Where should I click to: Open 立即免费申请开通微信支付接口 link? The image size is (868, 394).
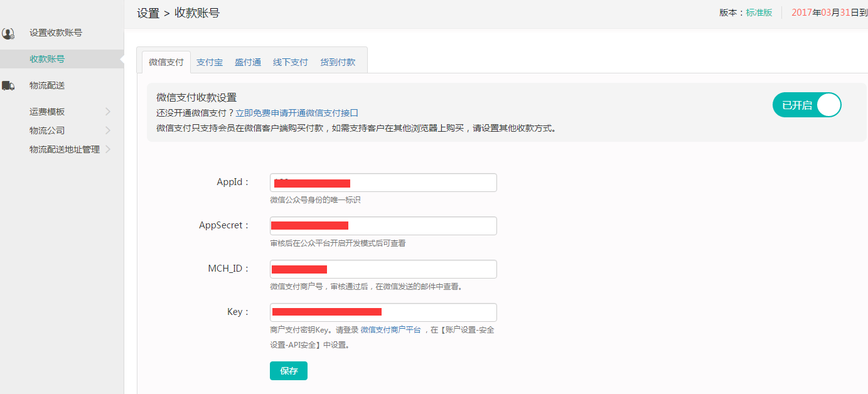[x=297, y=113]
